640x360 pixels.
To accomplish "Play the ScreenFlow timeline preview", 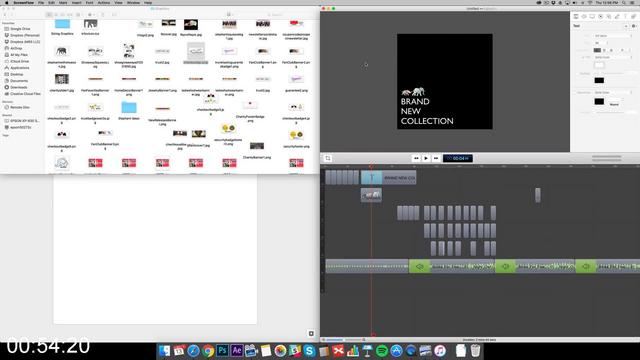I will 426,158.
